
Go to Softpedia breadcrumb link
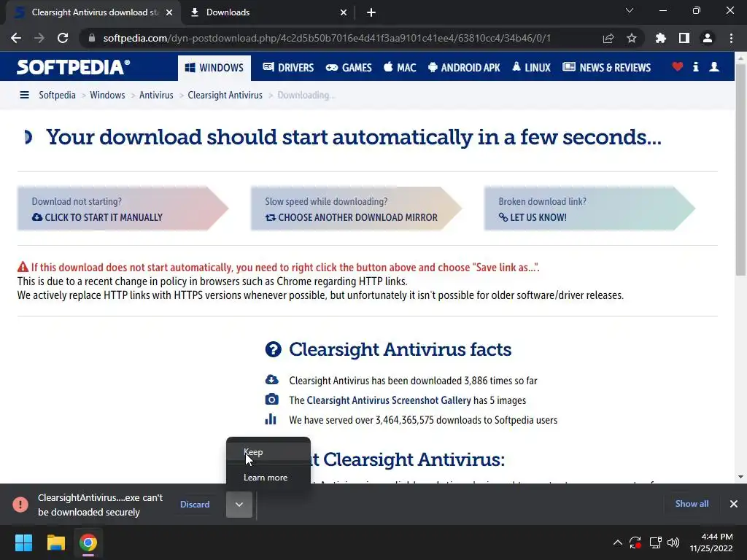pyautogui.click(x=57, y=96)
